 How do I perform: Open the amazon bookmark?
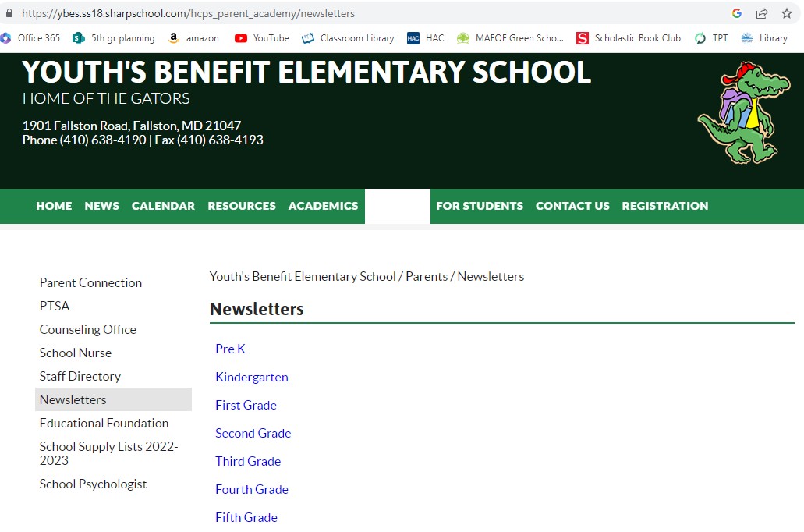[194, 38]
